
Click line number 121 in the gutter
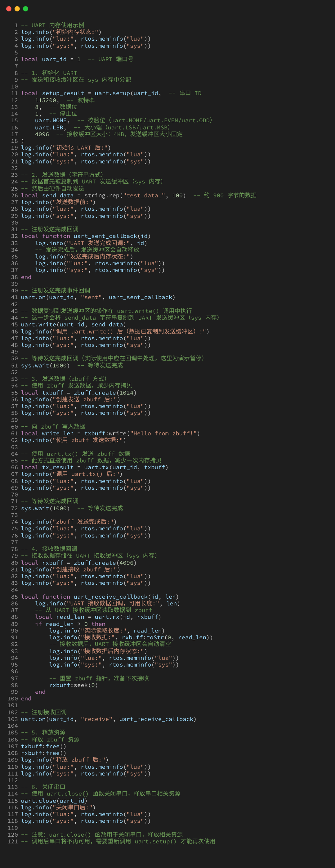(x=13, y=841)
